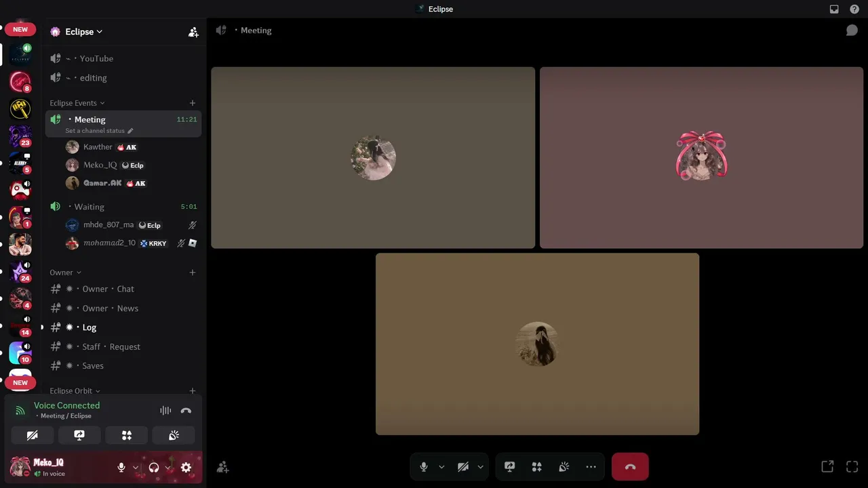Invite people with the icon beside Eclipse

[x=193, y=32]
